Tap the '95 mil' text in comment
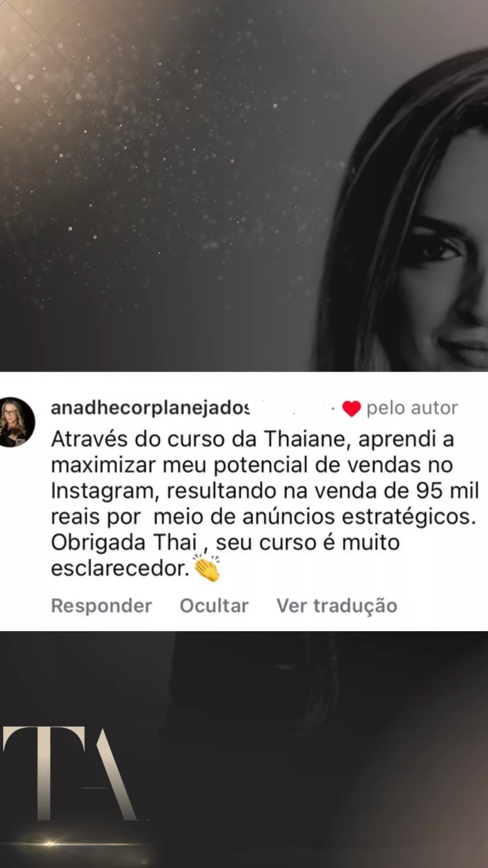The image size is (488, 868). click(447, 491)
